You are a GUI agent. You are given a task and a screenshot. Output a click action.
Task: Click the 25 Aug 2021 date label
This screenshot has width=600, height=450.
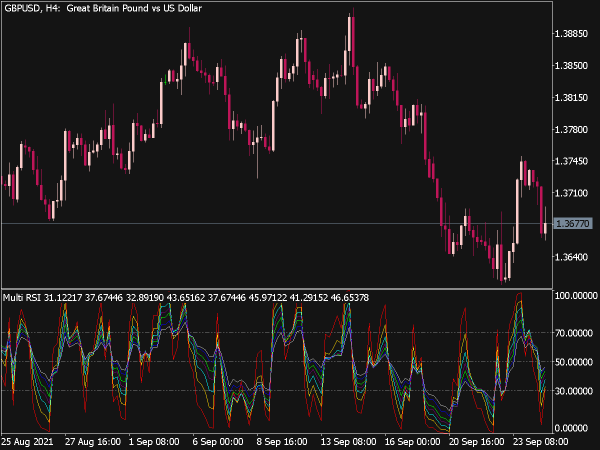(x=27, y=442)
